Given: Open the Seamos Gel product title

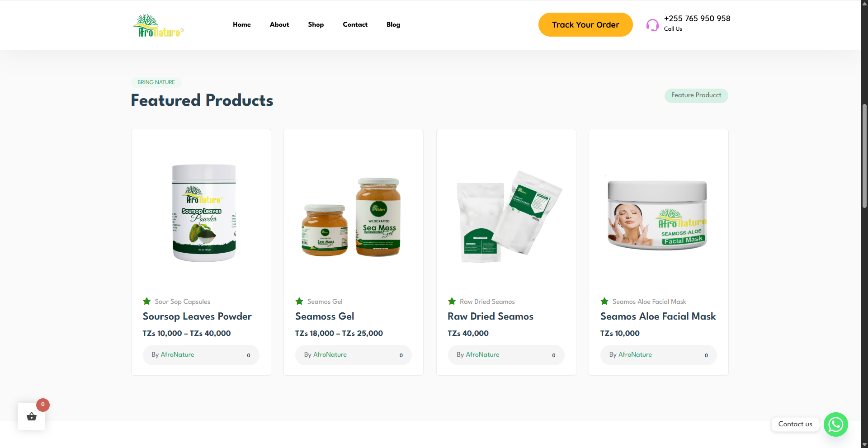Looking at the screenshot, I should pos(325,316).
